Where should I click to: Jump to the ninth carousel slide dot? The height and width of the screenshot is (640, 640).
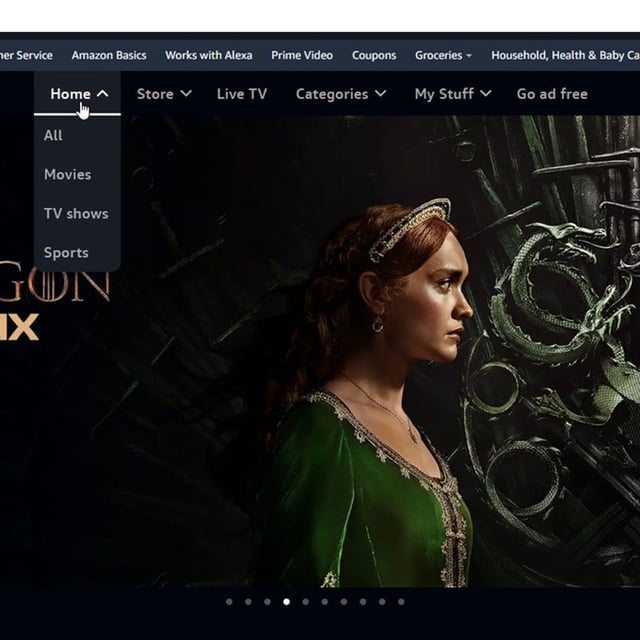tap(382, 602)
